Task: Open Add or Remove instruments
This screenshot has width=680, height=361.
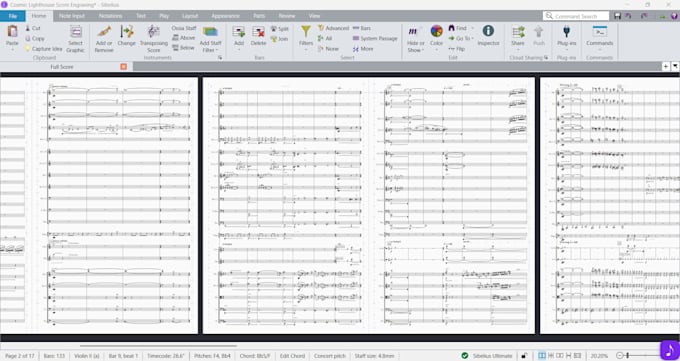Action: tap(104, 38)
